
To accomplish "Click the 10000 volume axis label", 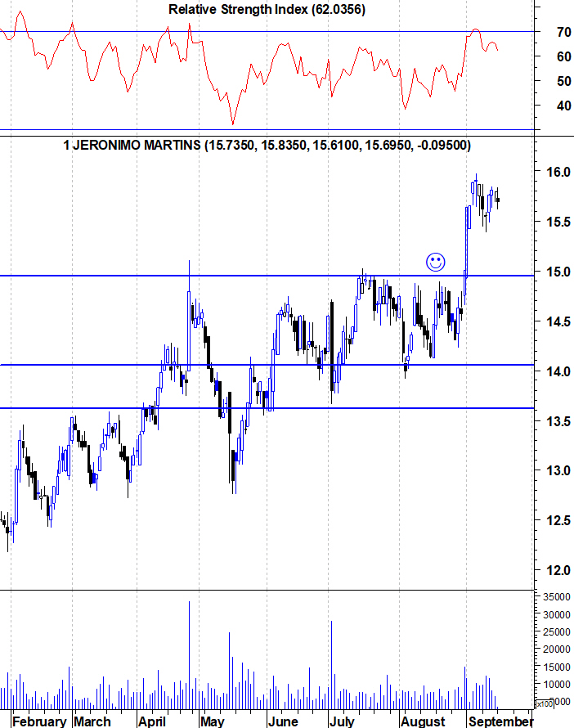I will (x=556, y=684).
